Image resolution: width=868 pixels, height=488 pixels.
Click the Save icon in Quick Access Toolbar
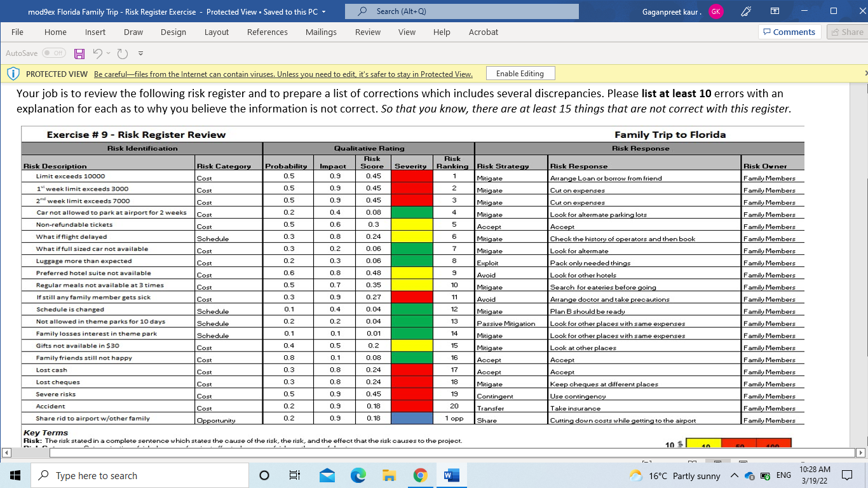click(79, 53)
